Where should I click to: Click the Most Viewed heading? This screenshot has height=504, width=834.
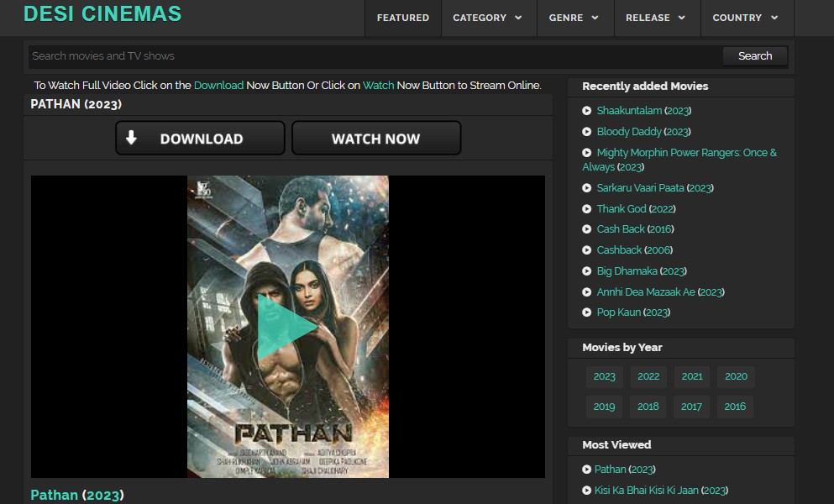pos(616,445)
